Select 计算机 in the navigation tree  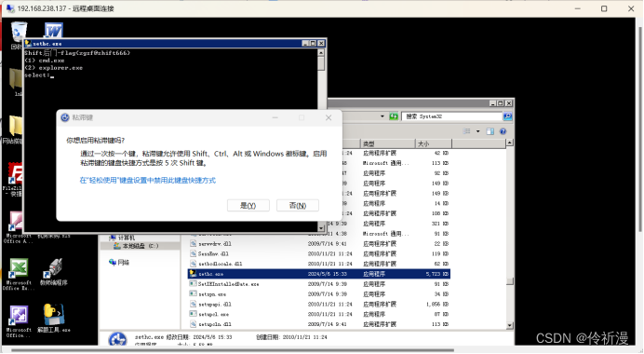[x=123, y=238]
